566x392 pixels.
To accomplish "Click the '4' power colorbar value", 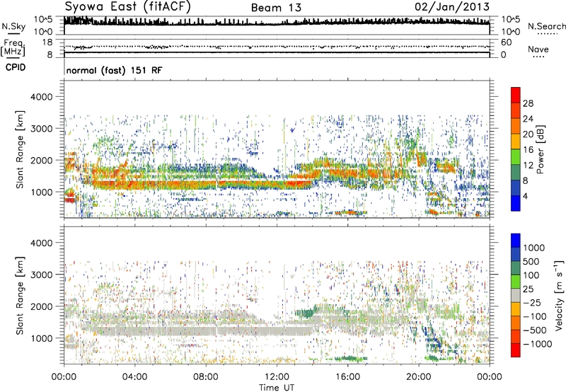I will tap(525, 196).
